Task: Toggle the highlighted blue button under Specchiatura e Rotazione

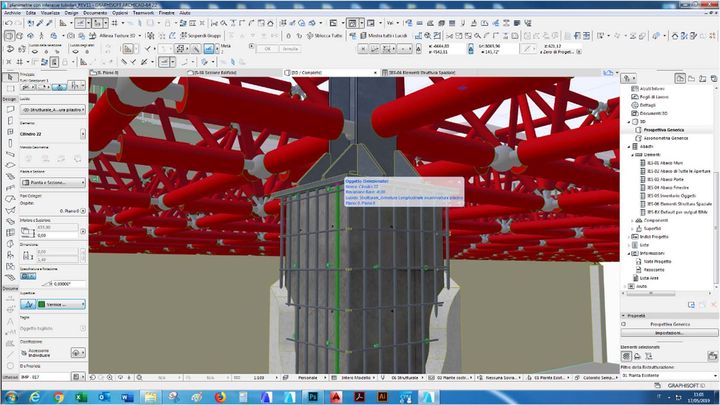Action: pos(28,276)
